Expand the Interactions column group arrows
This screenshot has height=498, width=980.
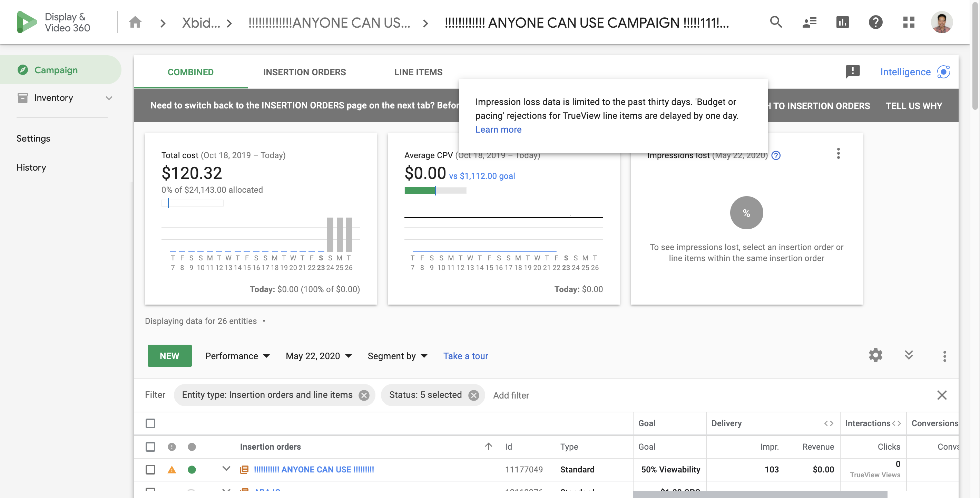point(896,423)
